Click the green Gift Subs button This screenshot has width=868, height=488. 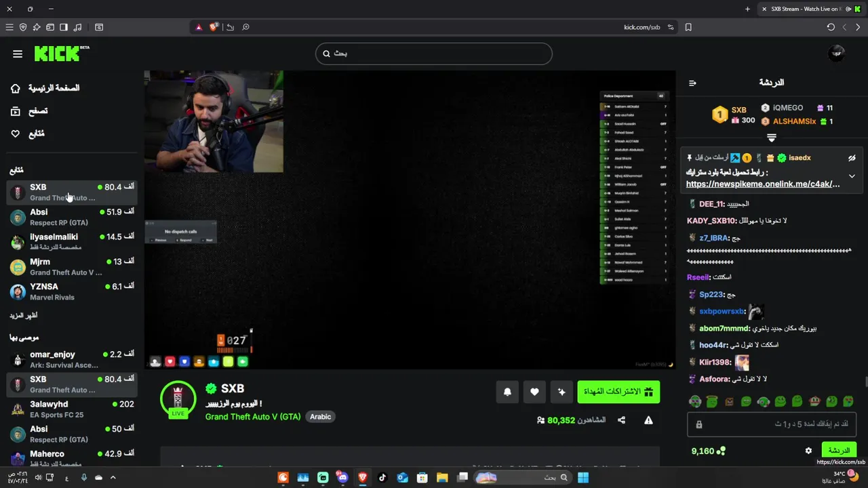tap(618, 392)
